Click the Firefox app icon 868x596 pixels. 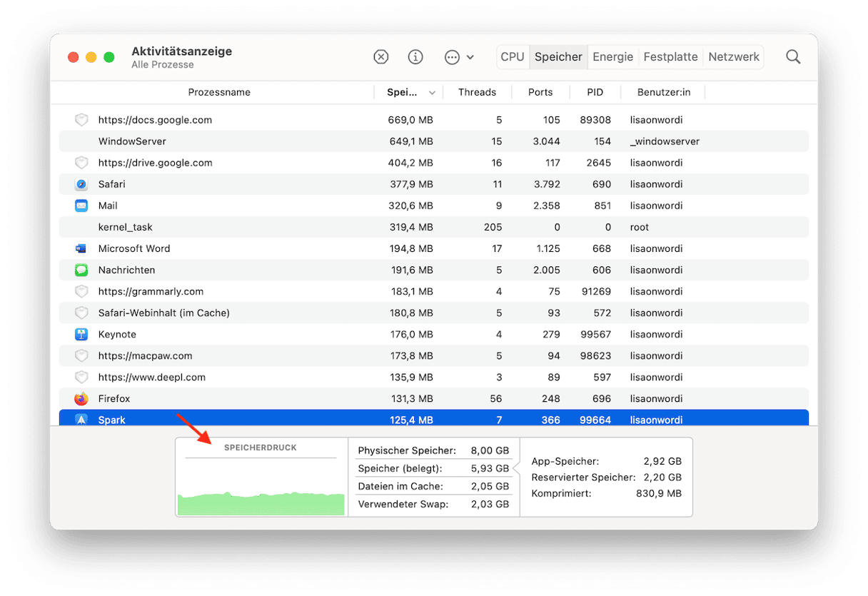[x=81, y=398]
